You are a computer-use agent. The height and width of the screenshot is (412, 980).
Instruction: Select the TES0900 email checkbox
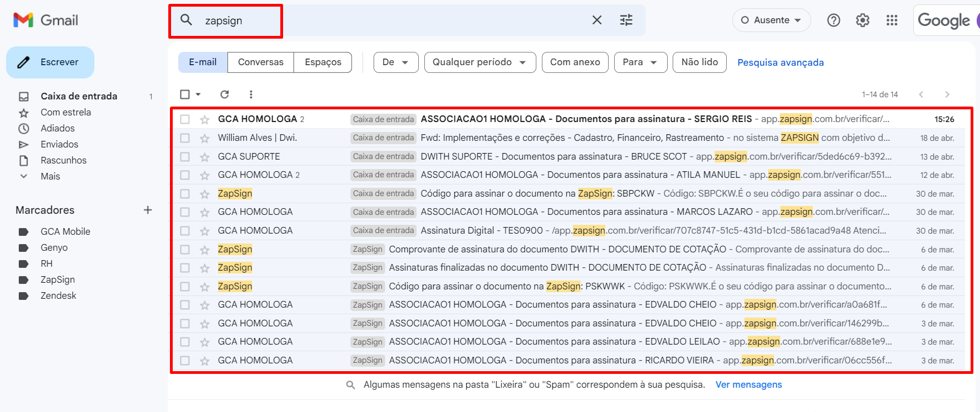[x=185, y=231]
